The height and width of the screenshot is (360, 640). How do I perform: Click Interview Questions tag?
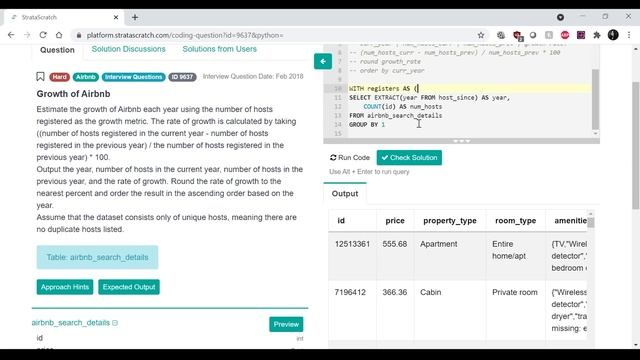point(133,77)
